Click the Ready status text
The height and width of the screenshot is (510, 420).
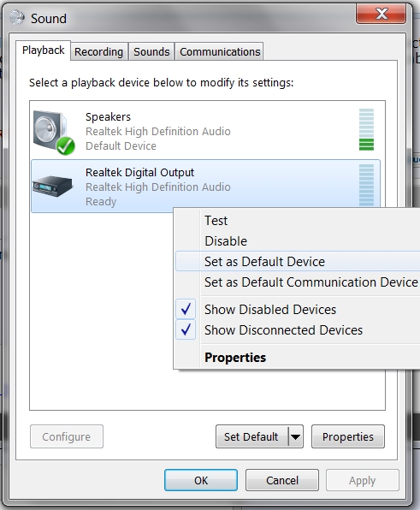101,202
